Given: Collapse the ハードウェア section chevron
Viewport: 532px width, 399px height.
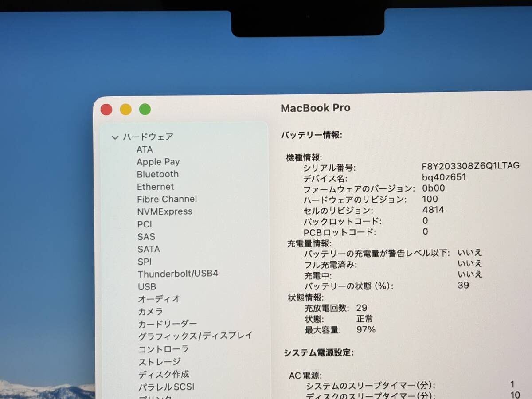Looking at the screenshot, I should 115,137.
